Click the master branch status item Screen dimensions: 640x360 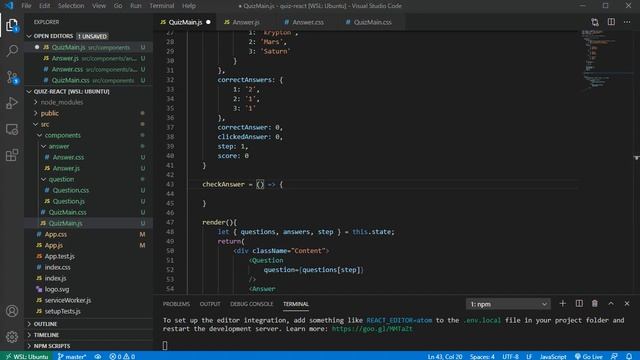tap(72, 356)
